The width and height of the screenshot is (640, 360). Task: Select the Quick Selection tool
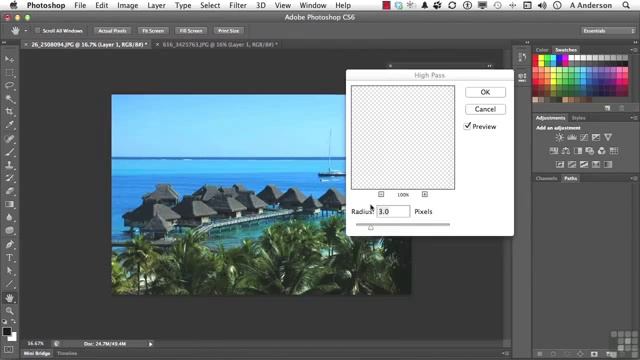tap(9, 99)
